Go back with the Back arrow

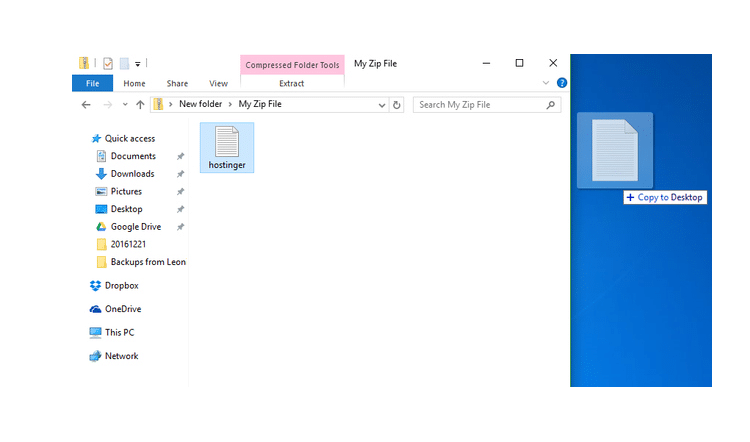click(86, 105)
